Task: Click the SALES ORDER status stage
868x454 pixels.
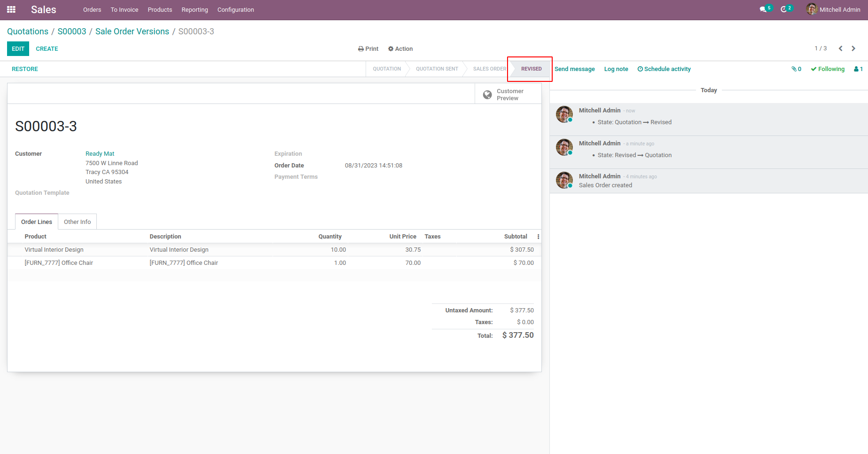Action: click(490, 69)
